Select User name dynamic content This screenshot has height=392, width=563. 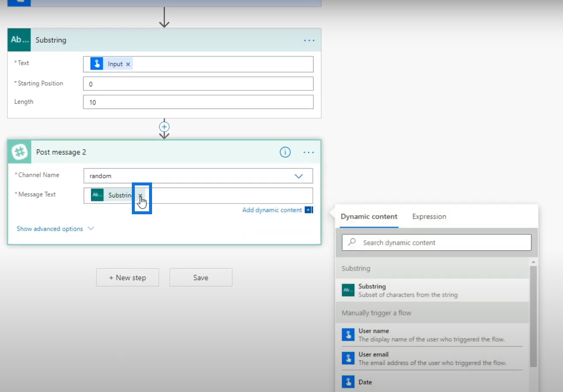tap(432, 335)
